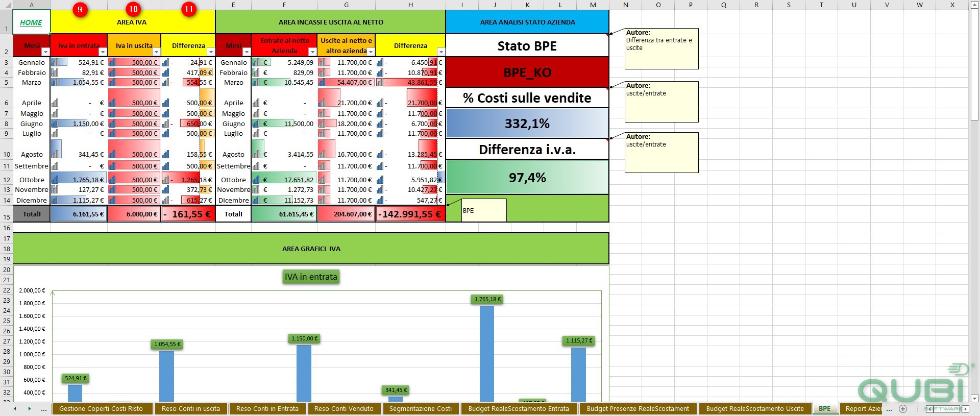Switch to Reso Conti Venduto sheet tab
Image resolution: width=980 pixels, height=416 pixels.
(344, 409)
